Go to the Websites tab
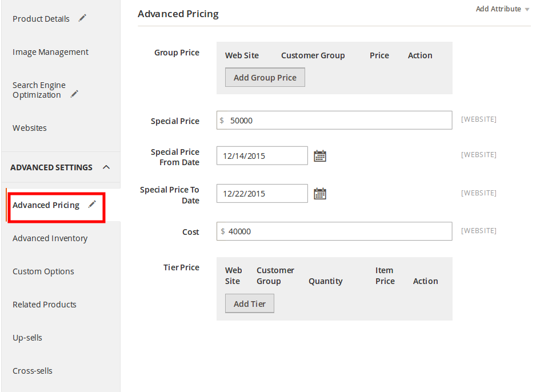 (30, 128)
